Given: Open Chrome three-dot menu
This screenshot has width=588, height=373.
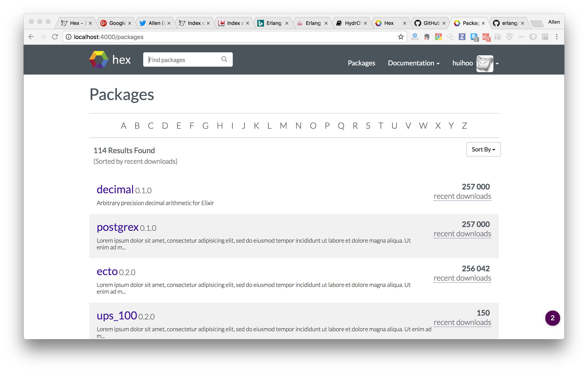Looking at the screenshot, I should [557, 37].
